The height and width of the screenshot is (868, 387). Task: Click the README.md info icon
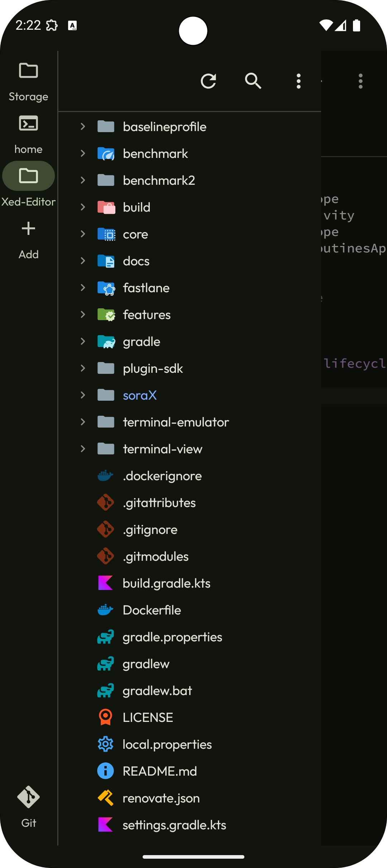point(106,771)
